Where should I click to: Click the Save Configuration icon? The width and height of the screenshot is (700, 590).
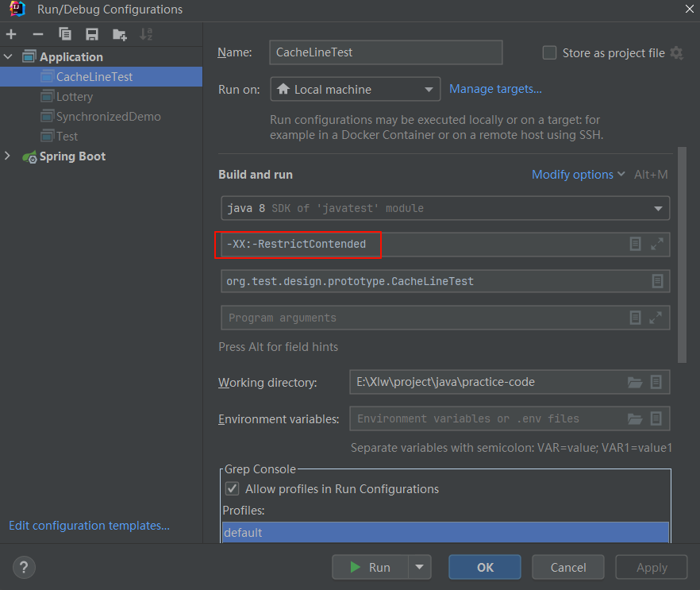pos(92,34)
